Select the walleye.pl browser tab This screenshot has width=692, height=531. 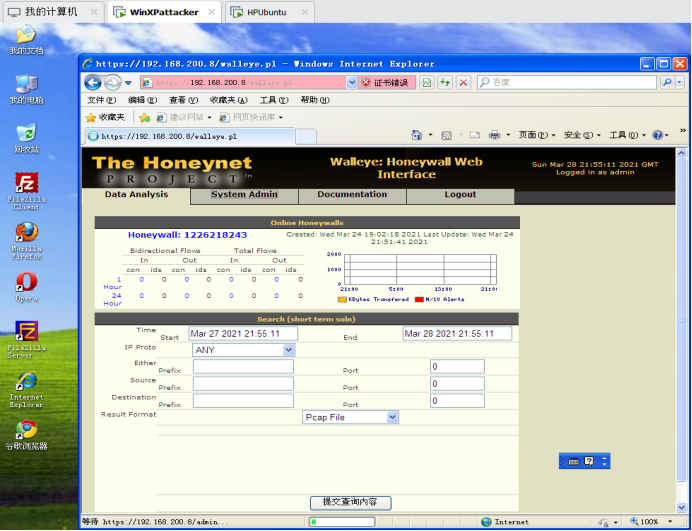coord(190,136)
